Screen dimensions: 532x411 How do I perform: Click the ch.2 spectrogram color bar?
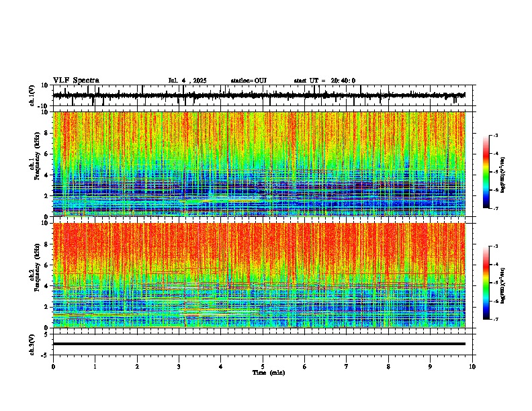(x=486, y=283)
